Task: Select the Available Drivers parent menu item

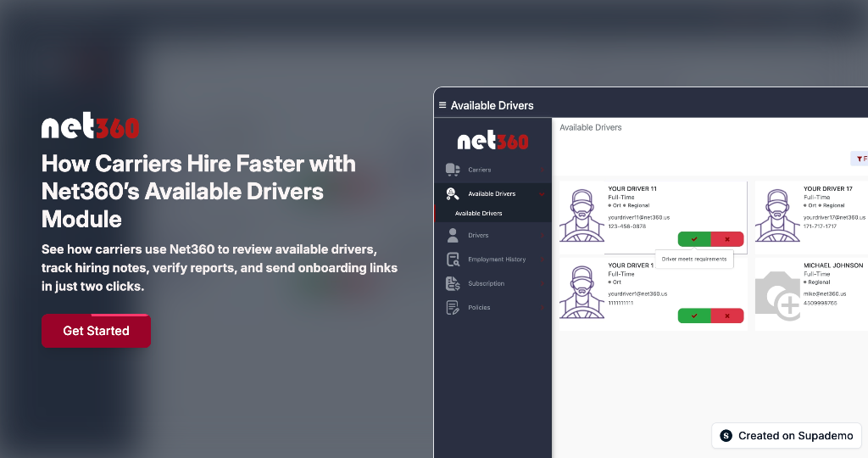Action: pos(492,194)
